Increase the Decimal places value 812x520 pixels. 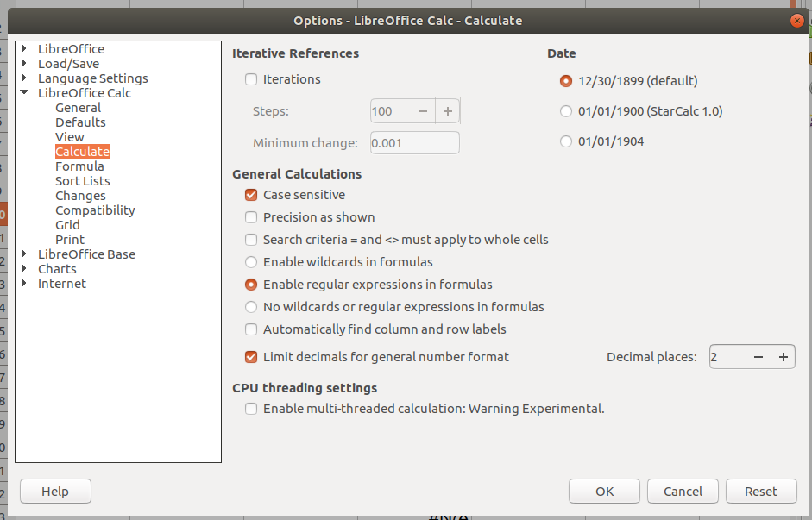[784, 357]
